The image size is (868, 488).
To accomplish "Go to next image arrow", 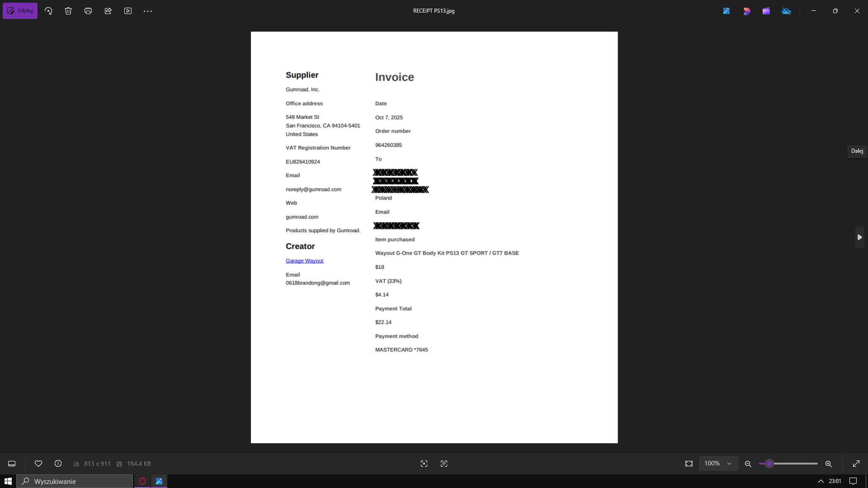I will tap(859, 237).
